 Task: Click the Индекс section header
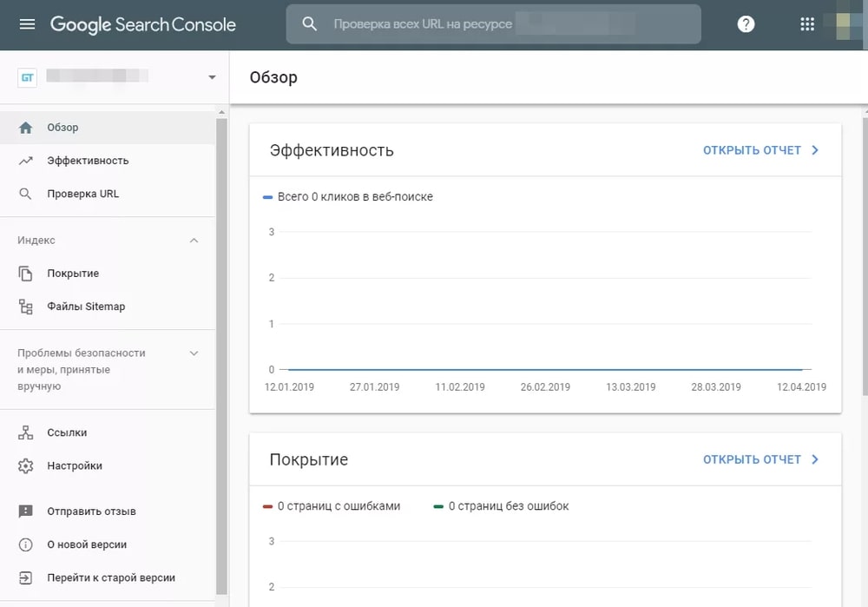coord(36,241)
